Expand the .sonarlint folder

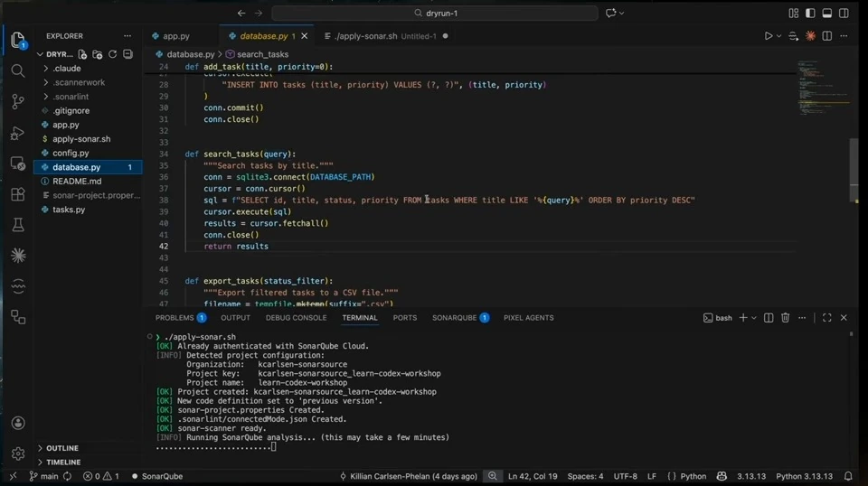88,97
